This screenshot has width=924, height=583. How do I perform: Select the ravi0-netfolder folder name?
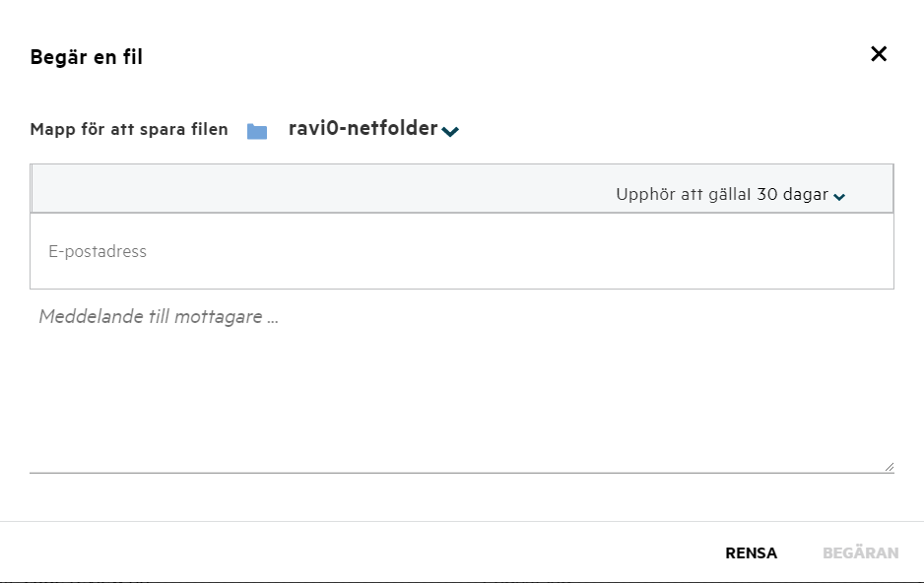[363, 128]
